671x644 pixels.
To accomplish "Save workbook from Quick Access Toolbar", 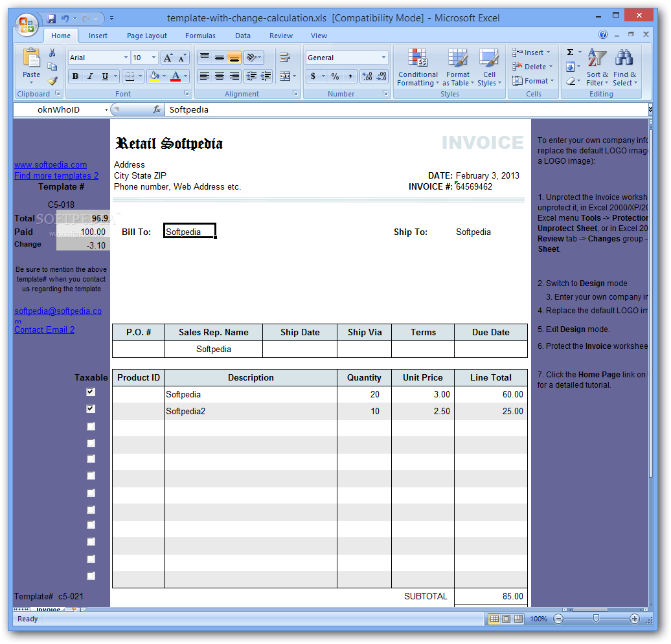I will pos(51,18).
